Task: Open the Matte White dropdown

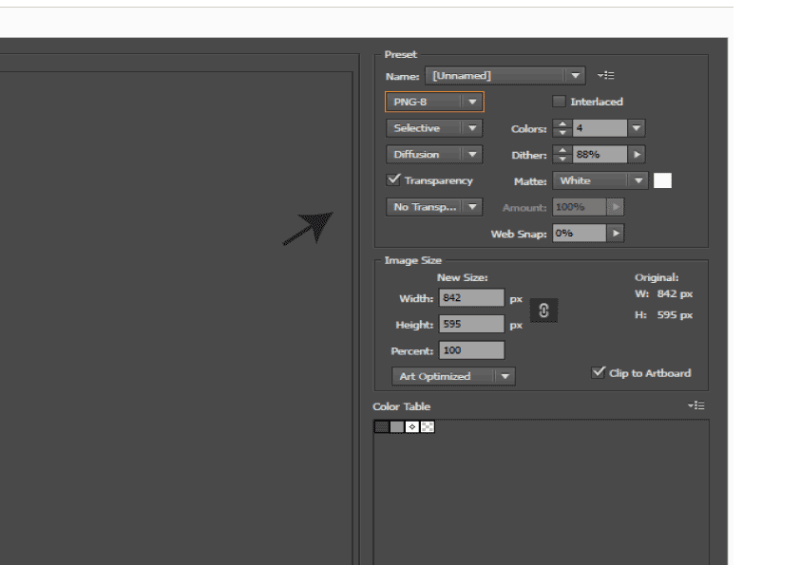Action: tap(601, 181)
